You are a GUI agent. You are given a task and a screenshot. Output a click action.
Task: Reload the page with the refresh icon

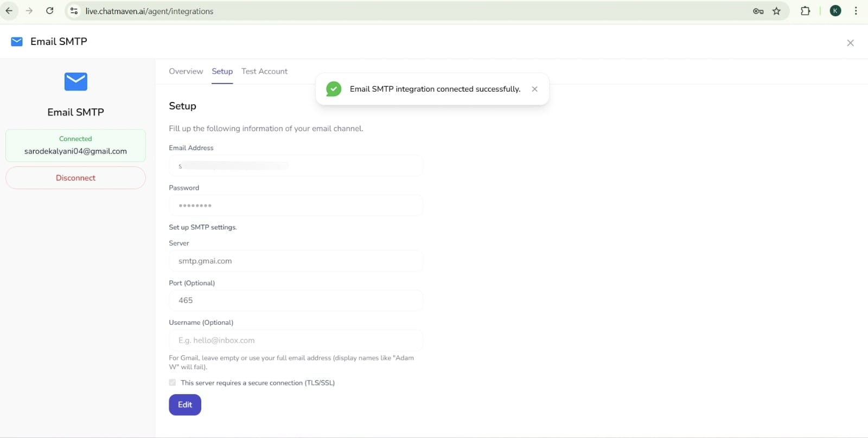coord(49,11)
